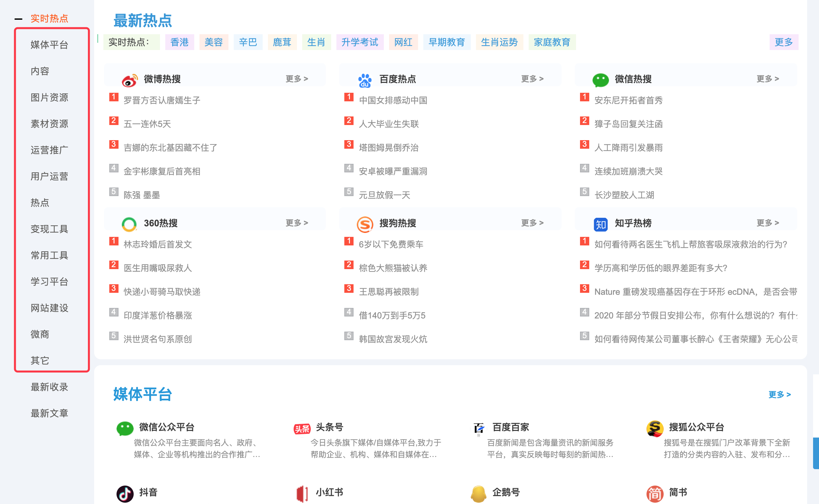Click the WeChat icon of 微信公众平台 card
This screenshot has width=819, height=504.
tap(125, 428)
